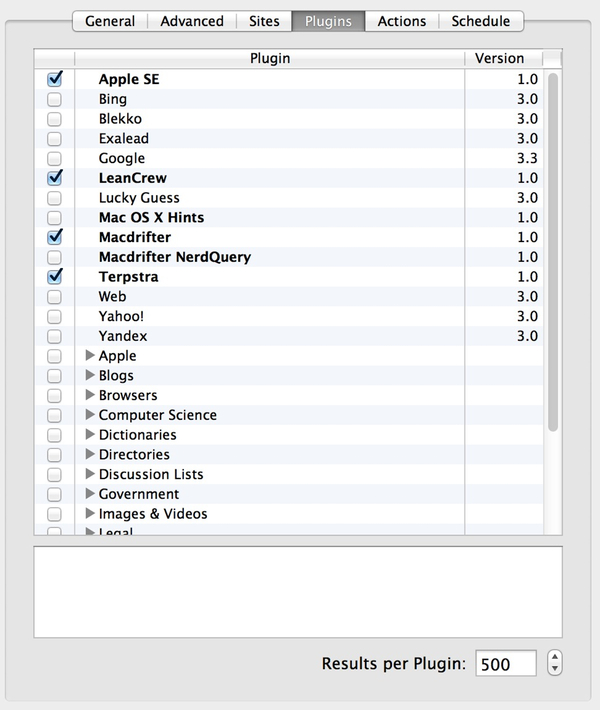Expand the Government plugin group
Screen dimensions: 600x710
(x=90, y=494)
